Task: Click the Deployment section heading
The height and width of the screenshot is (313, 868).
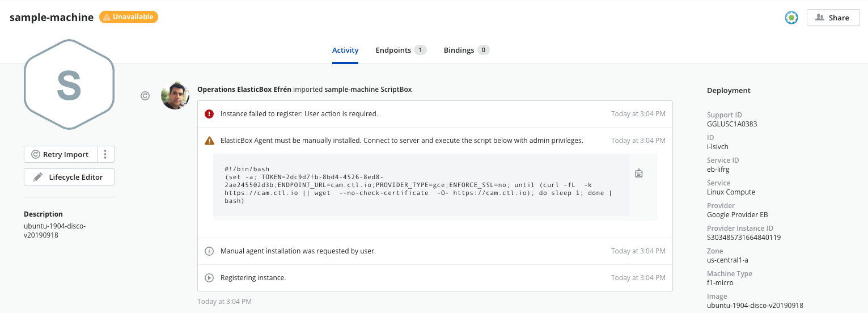Action: pos(729,90)
